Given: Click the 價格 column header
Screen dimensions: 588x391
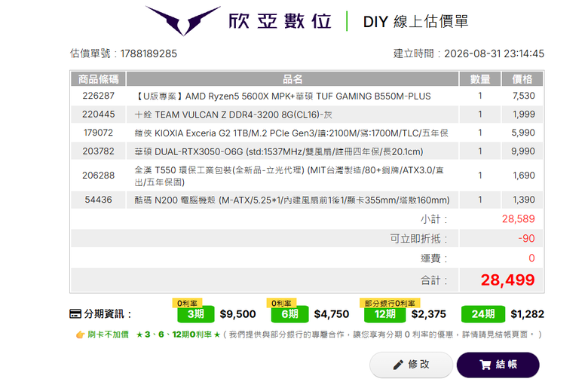Looking at the screenshot, I should 522,79.
